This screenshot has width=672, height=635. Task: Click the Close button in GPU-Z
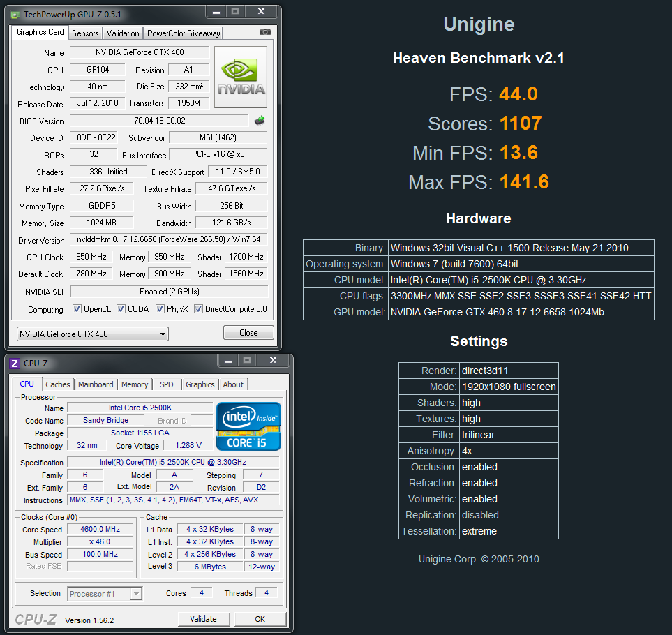[x=248, y=332]
